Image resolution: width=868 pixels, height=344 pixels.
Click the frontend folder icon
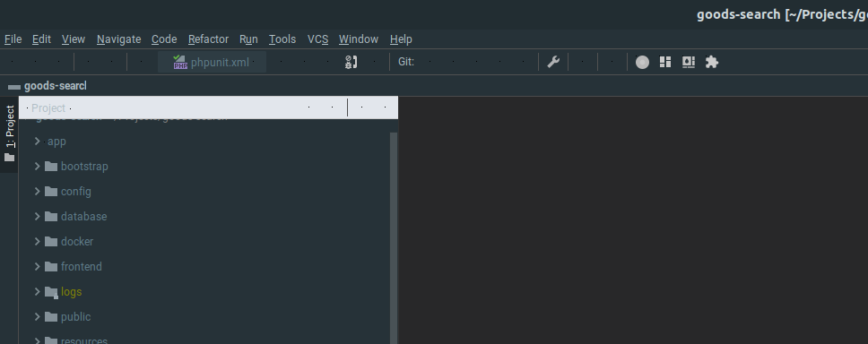pos(51,267)
